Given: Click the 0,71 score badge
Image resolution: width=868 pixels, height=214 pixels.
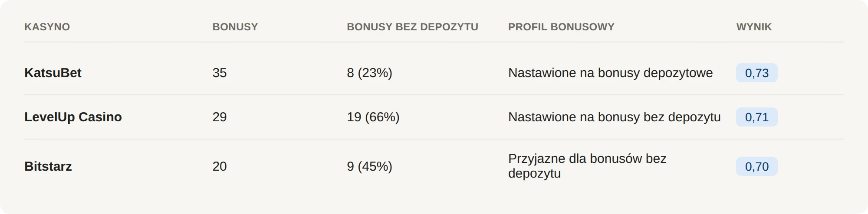Looking at the screenshot, I should pos(756,117).
